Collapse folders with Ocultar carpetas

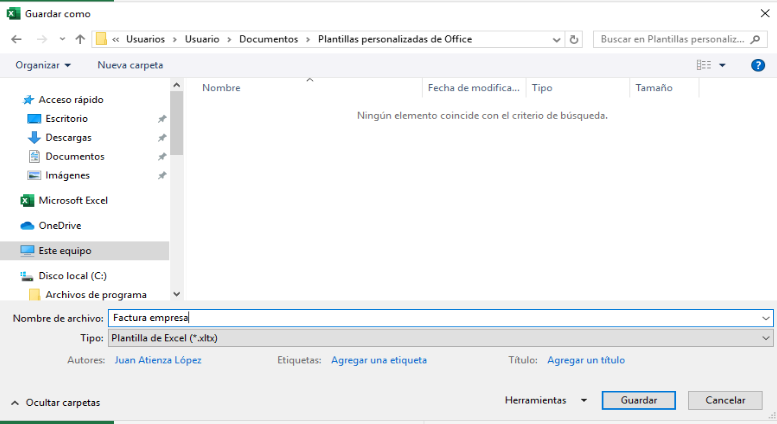(x=56, y=403)
